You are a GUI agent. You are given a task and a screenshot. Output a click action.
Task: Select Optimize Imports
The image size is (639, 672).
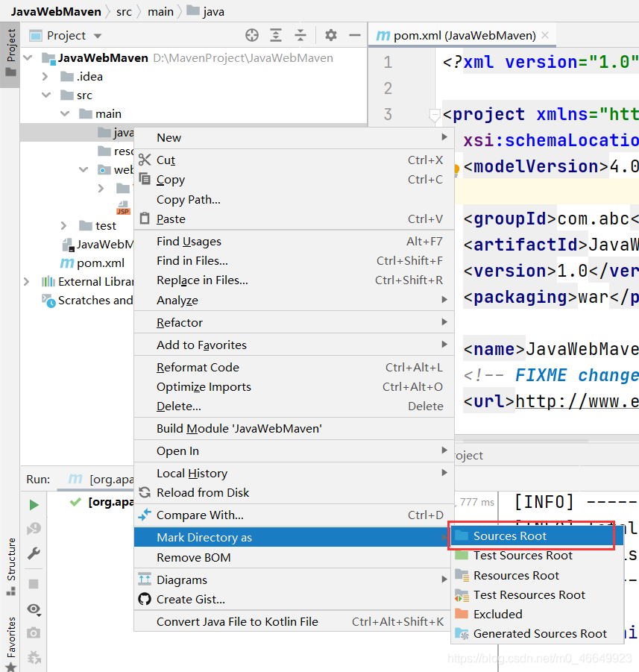click(x=294, y=387)
